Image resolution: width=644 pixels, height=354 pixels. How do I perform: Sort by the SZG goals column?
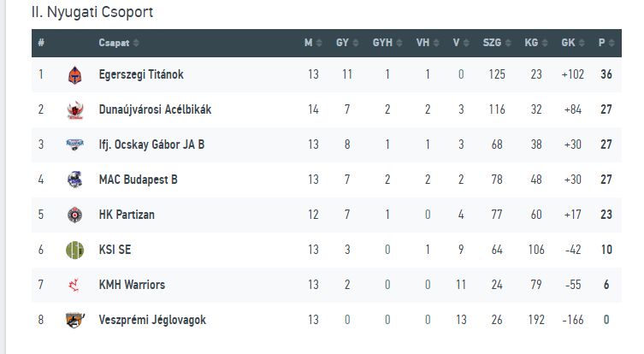[x=497, y=43]
